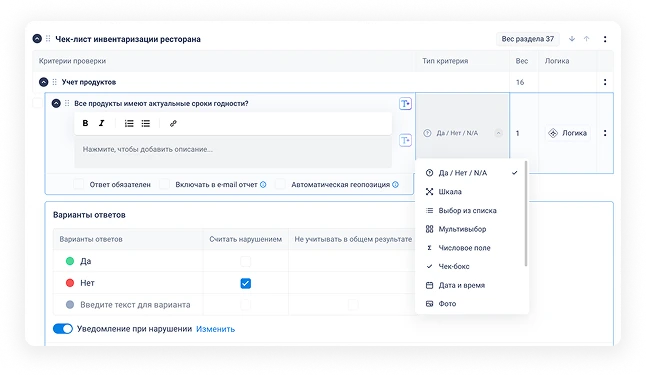Click the Изменить link
646x375 pixels.
[215, 329]
